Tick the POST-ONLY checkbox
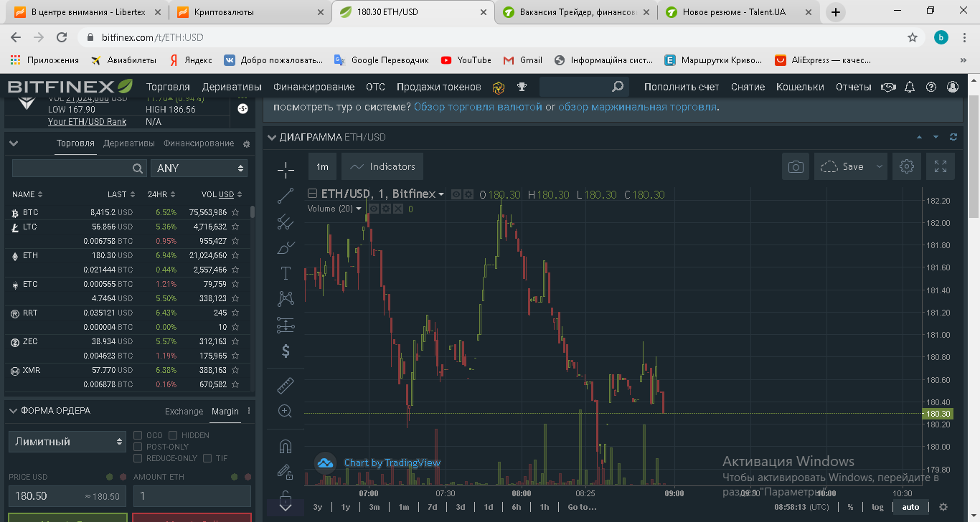The height and width of the screenshot is (522, 980). (x=138, y=447)
